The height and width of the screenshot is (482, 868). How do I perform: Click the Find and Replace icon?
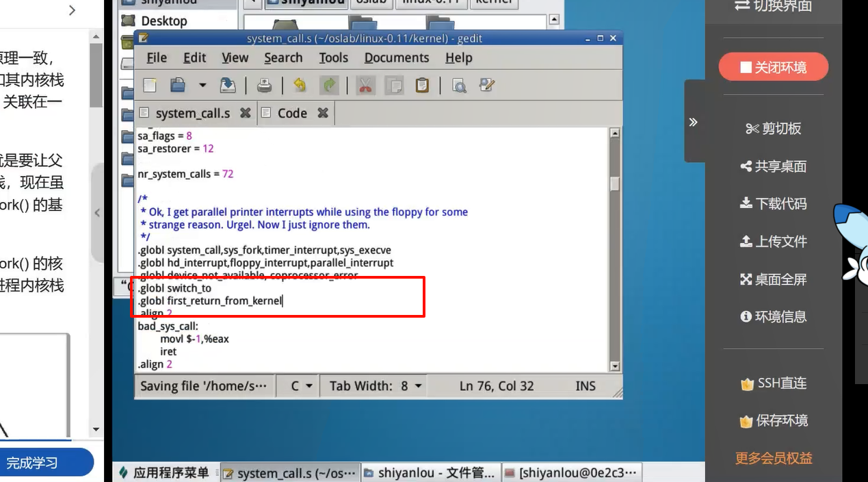pyautogui.click(x=487, y=86)
